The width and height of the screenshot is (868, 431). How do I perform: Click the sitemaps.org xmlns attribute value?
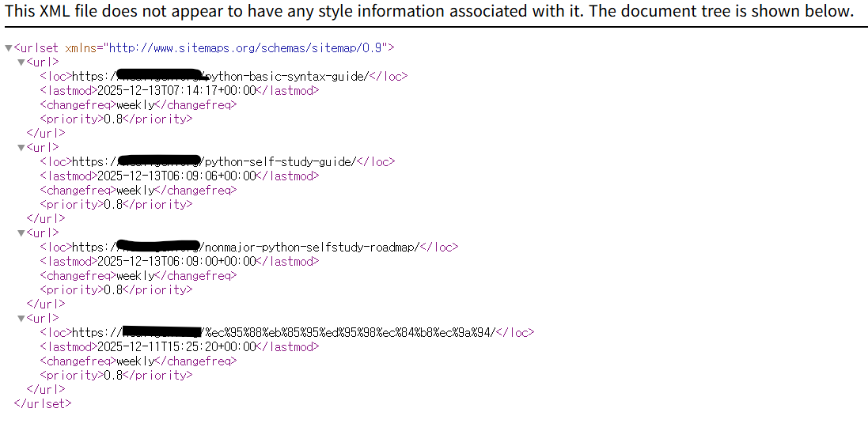[x=248, y=47]
